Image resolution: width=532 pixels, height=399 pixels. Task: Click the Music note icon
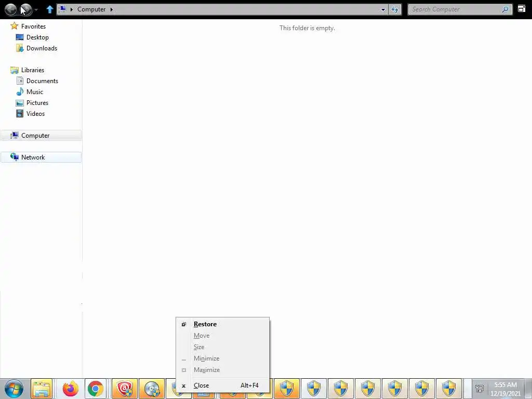[x=20, y=91]
